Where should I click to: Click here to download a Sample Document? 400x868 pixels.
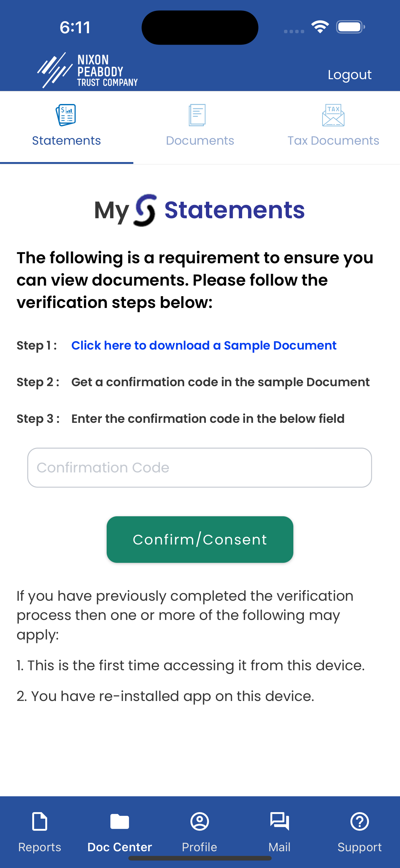click(x=204, y=346)
